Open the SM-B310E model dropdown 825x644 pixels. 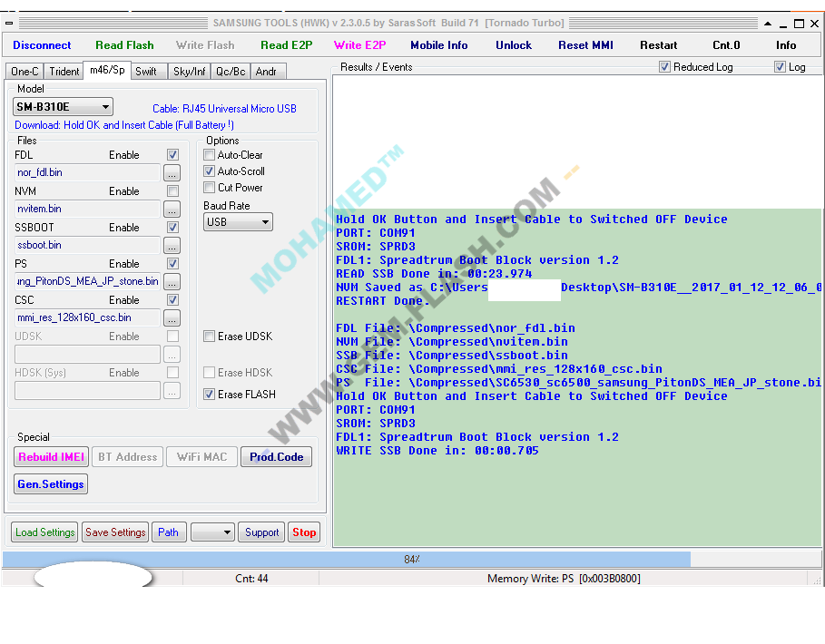pyautogui.click(x=63, y=107)
